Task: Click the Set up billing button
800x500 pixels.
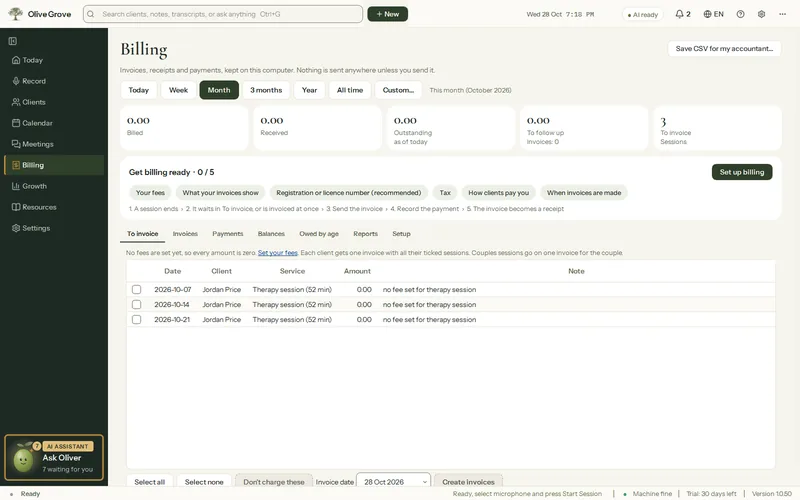Action: (x=741, y=172)
